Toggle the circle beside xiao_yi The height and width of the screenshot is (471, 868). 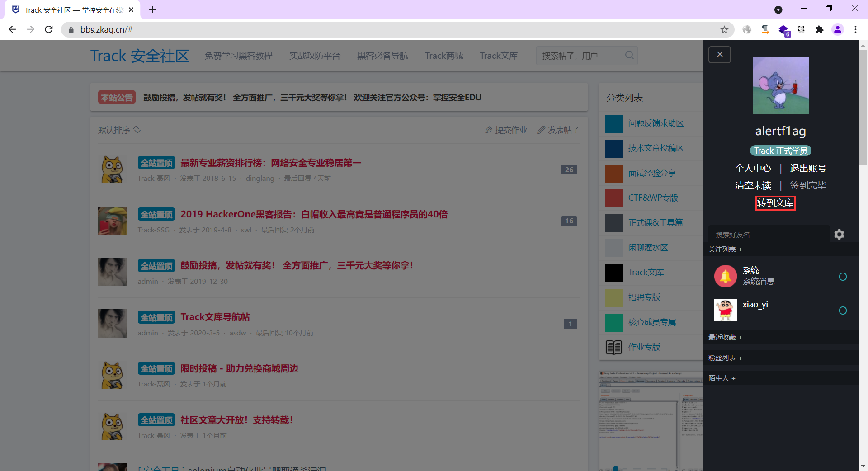point(843,311)
